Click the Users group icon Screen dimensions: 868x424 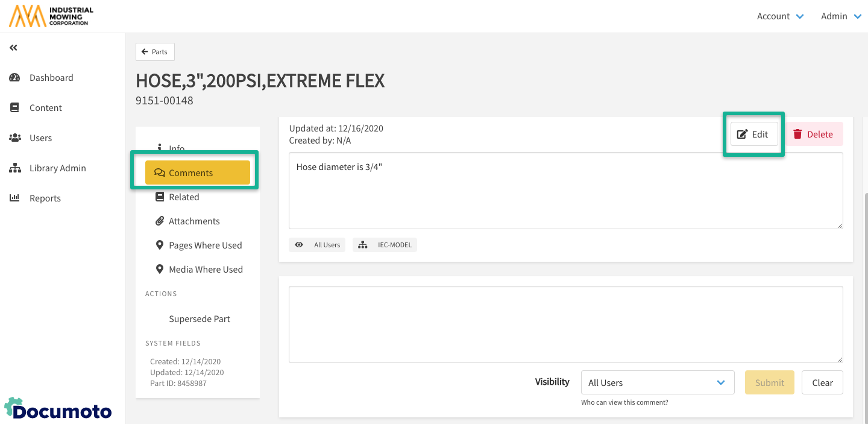15,138
